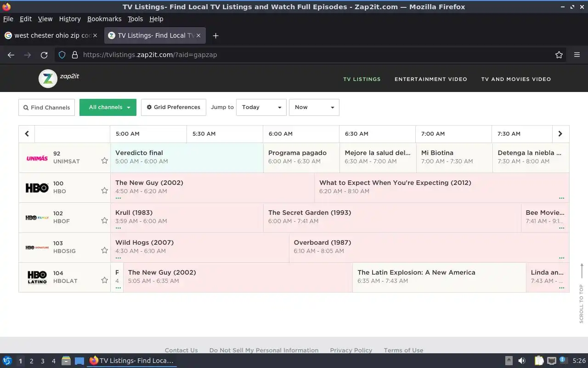The image size is (588, 368).
Task: Open ENTERTAINMENT VIDEO navigation link
Action: (431, 79)
